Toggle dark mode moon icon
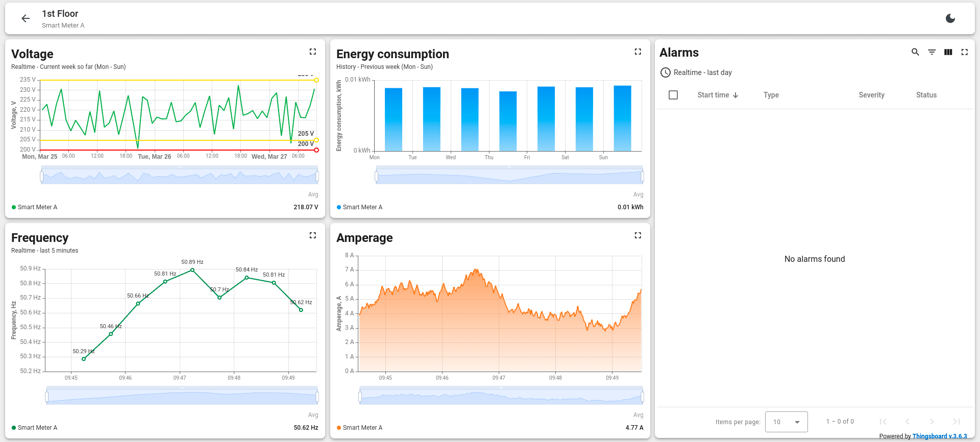The width and height of the screenshot is (980, 442). point(950,19)
